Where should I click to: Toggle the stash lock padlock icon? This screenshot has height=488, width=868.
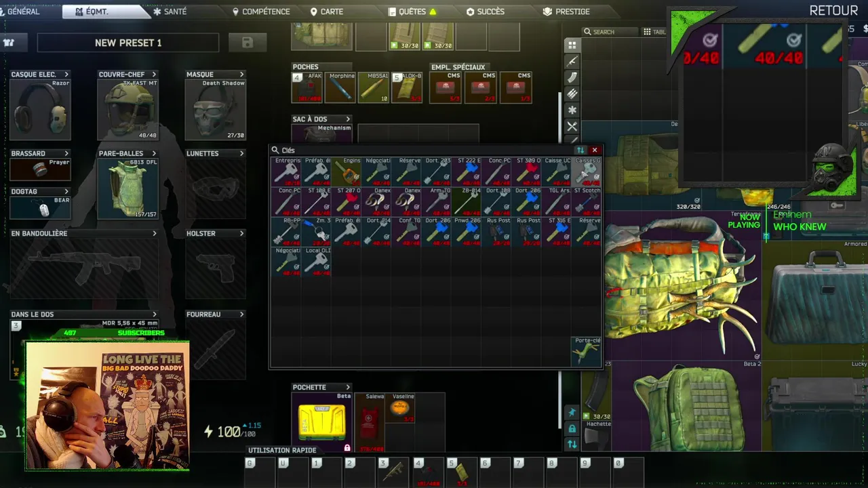572,428
